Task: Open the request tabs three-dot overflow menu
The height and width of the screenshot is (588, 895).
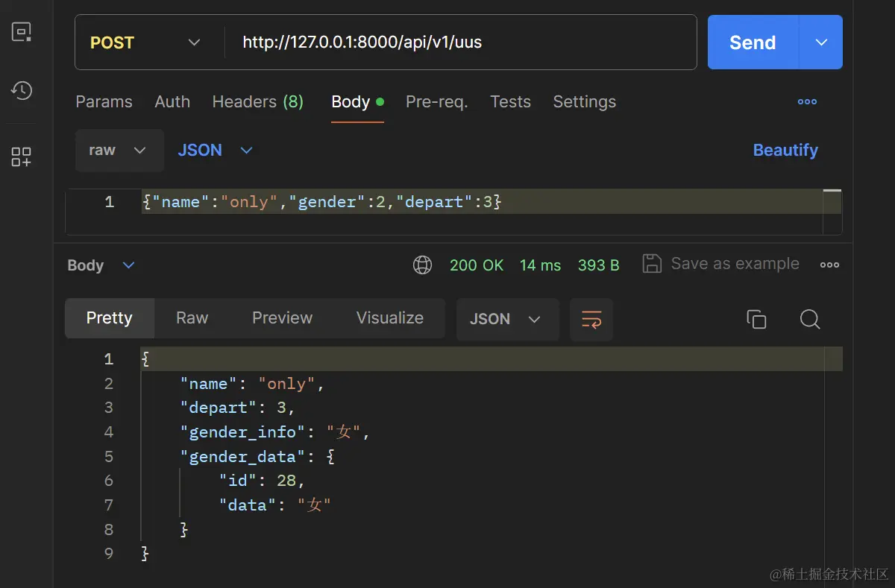Action: click(807, 102)
